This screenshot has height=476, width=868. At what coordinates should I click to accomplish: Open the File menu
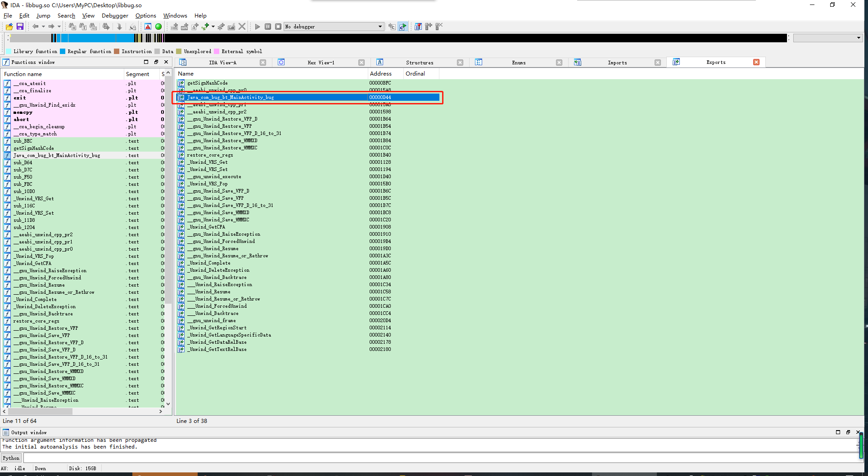(8, 15)
